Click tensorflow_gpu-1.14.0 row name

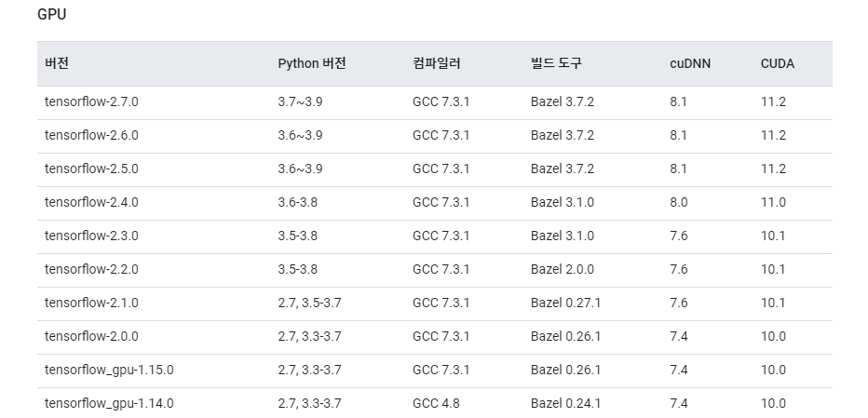point(109,404)
